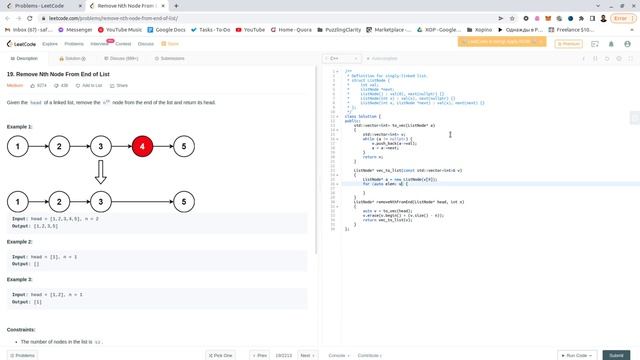
Task: Open the editor shortcuts info icon
Action: coord(584,59)
